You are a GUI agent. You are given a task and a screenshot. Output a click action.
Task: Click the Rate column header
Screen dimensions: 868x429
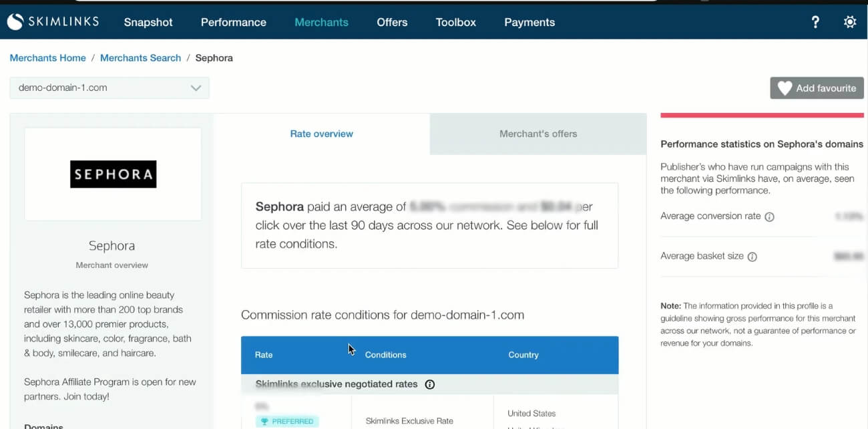point(264,355)
